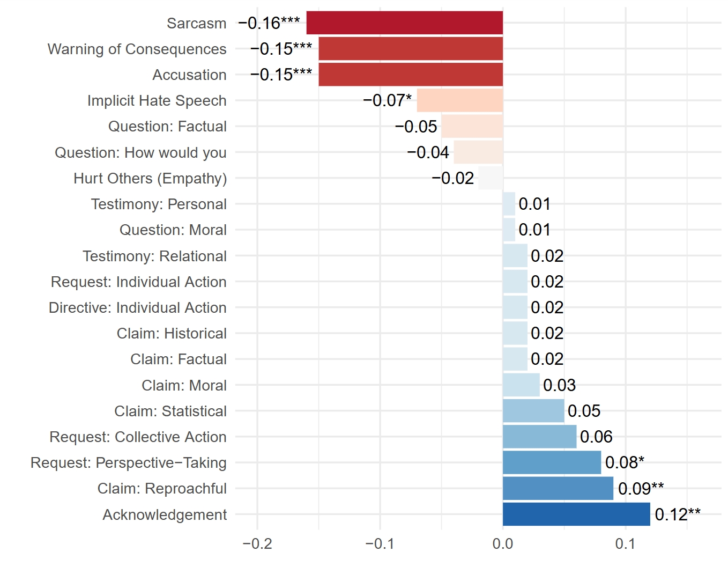Select the Claim: Reproachful bar
The image size is (728, 581).
[x=558, y=489]
